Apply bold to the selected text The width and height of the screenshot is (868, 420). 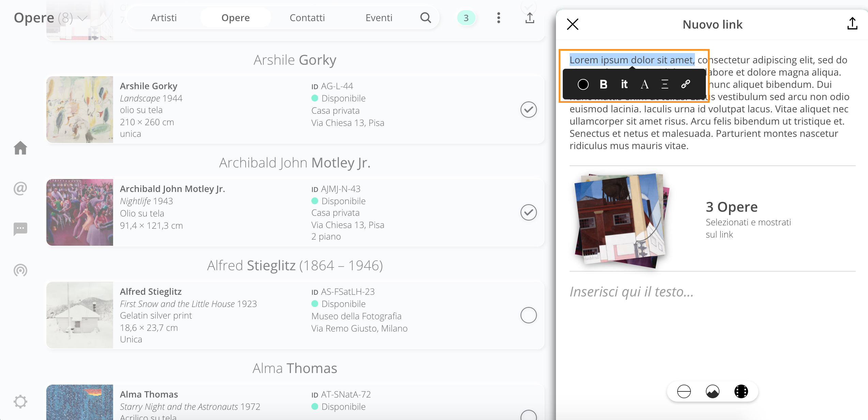click(603, 84)
